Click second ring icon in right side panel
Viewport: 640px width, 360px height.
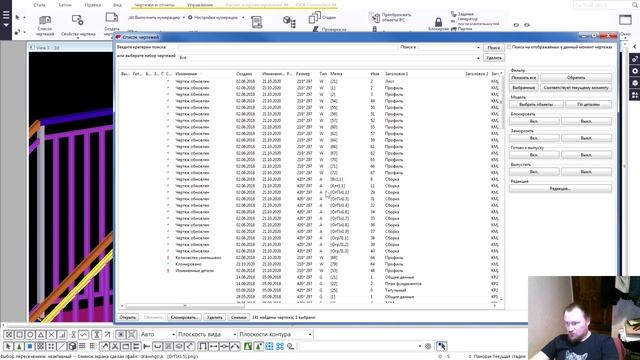635,71
